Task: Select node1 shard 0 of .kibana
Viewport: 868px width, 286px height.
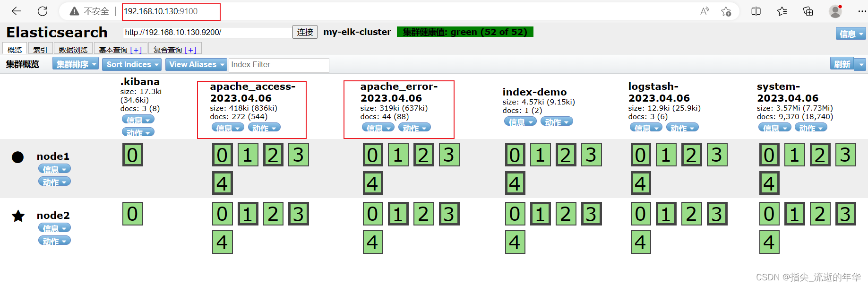Action: (133, 155)
